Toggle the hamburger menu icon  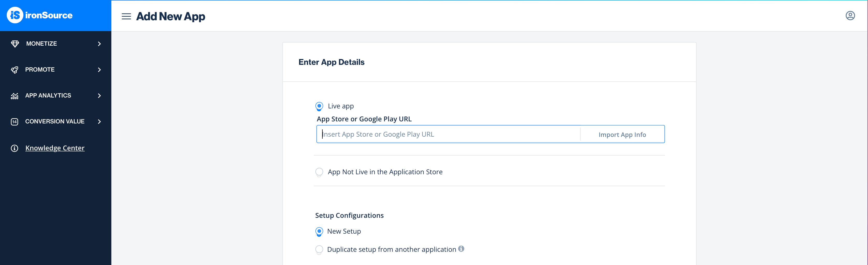126,16
